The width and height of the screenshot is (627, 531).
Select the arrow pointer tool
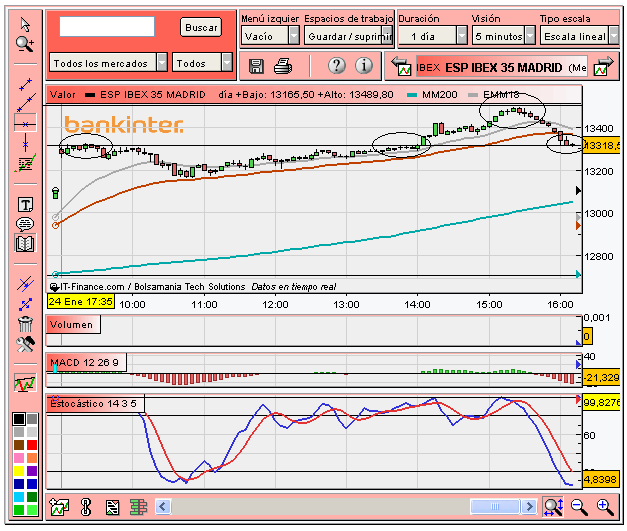(25, 25)
